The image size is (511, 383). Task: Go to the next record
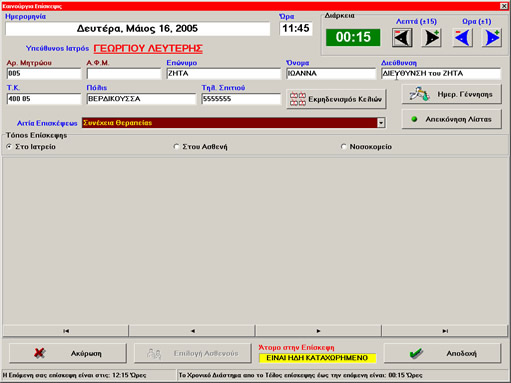point(318,331)
